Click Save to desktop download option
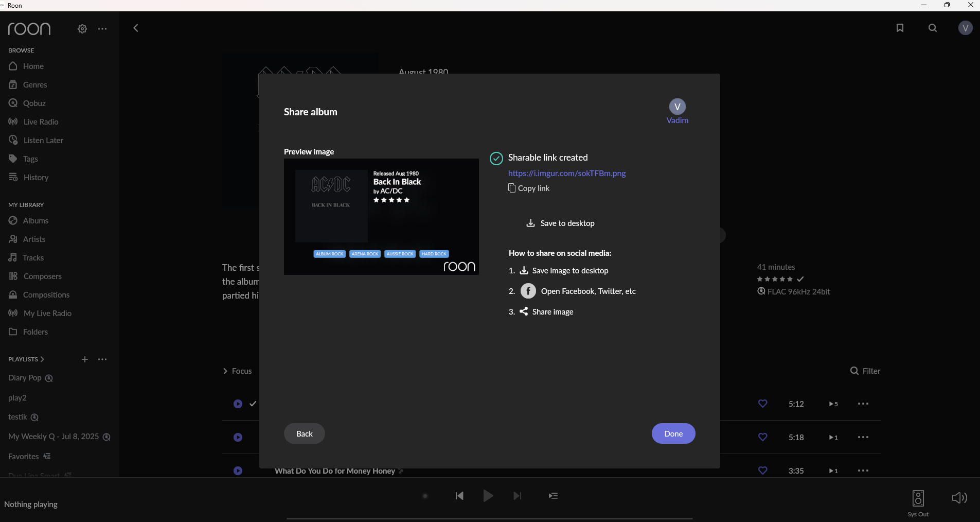This screenshot has height=522, width=980. pyautogui.click(x=561, y=223)
